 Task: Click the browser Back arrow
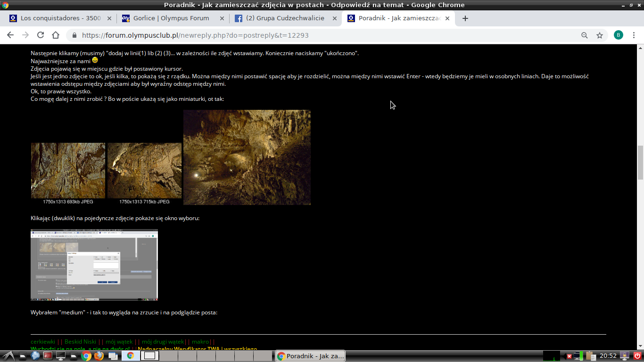(x=10, y=35)
